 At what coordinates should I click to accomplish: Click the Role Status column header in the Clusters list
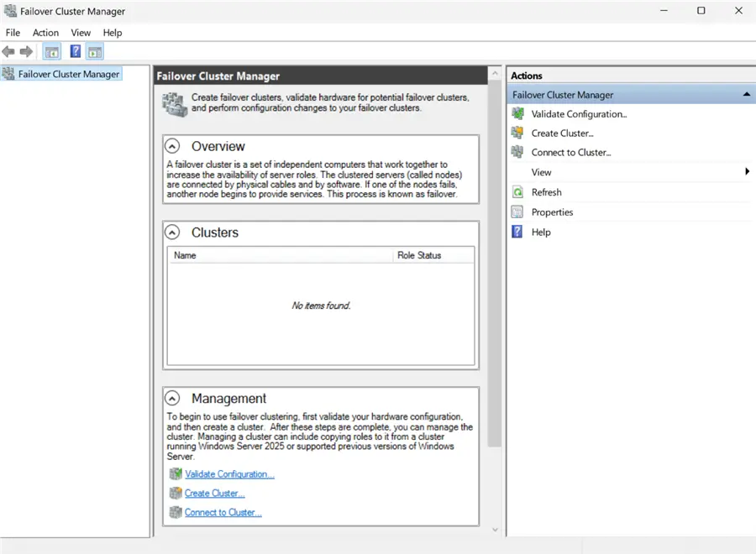(433, 255)
